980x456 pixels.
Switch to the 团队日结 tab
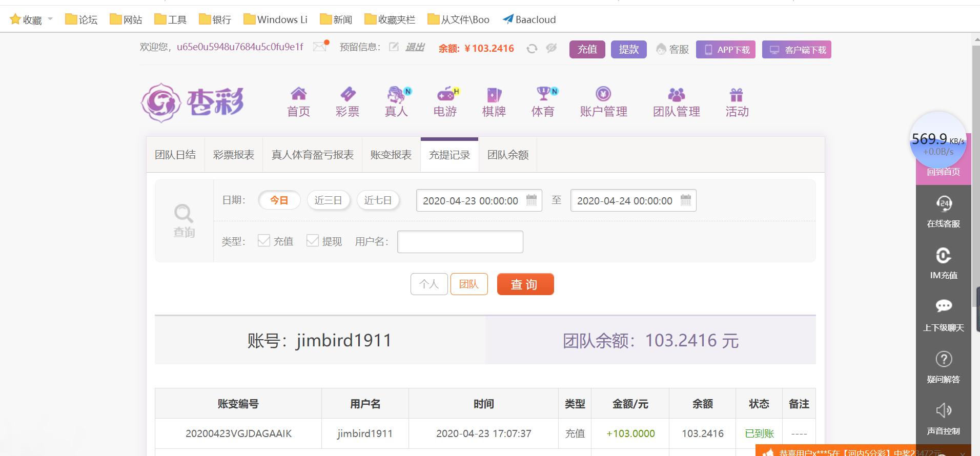[175, 155]
